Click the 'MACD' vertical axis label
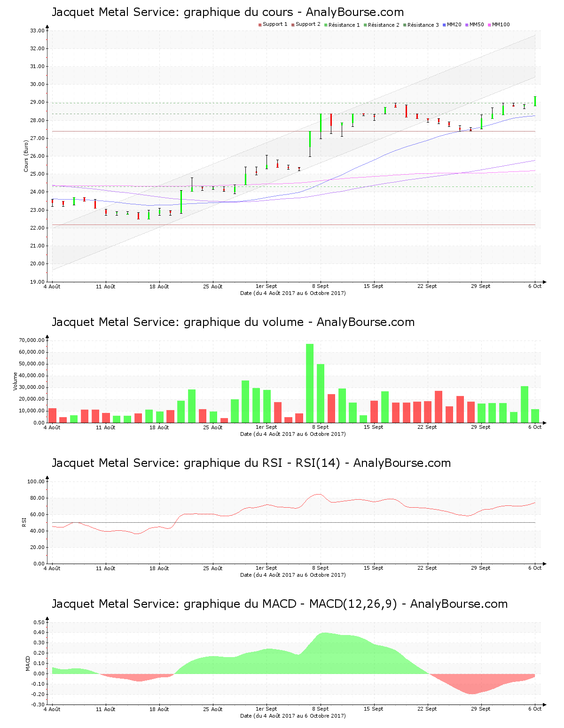This screenshot has width=564, height=728. coord(28,663)
